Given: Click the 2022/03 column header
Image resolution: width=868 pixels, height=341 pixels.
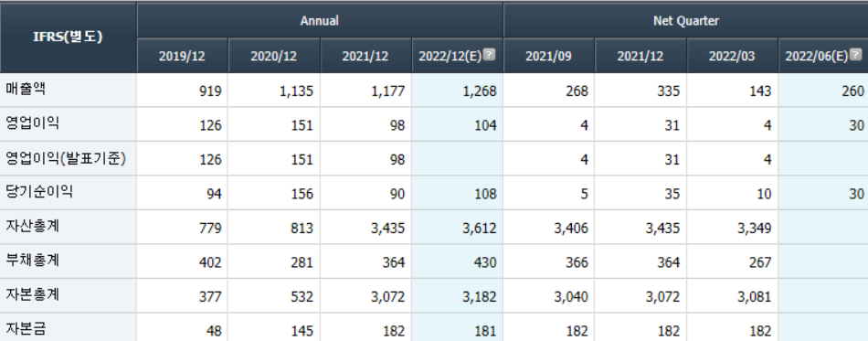Looking at the screenshot, I should [x=733, y=56].
